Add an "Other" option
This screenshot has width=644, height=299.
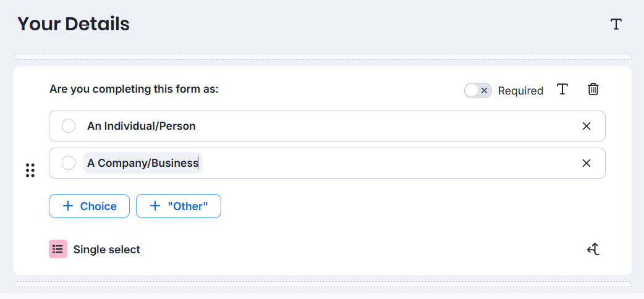tap(179, 206)
